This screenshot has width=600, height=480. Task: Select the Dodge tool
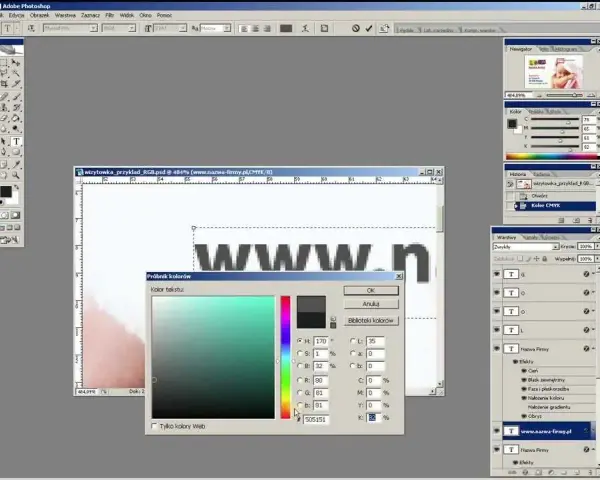pos(16,129)
